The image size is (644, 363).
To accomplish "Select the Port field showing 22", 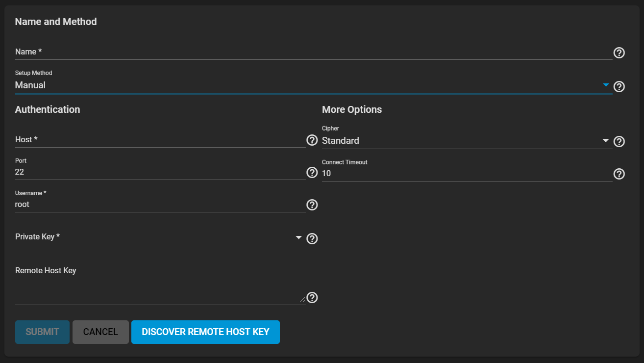I will point(160,172).
